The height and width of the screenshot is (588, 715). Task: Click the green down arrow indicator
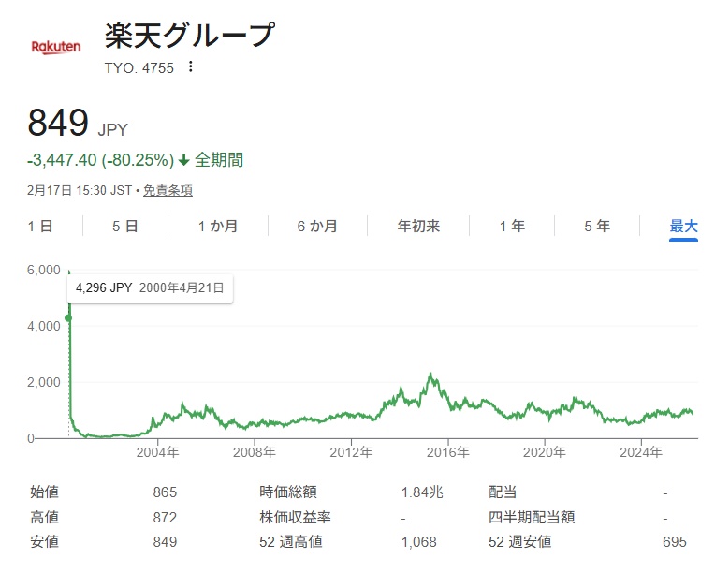click(183, 160)
